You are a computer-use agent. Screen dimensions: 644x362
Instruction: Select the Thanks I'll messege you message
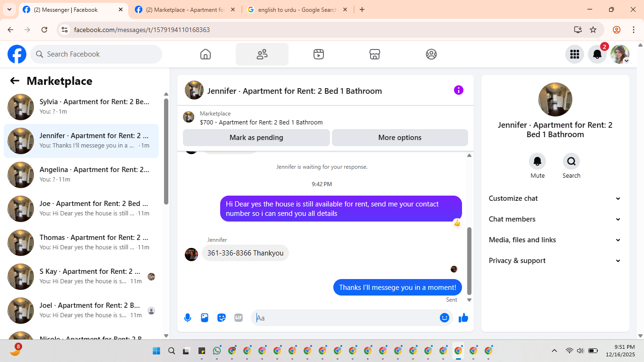tap(397, 288)
